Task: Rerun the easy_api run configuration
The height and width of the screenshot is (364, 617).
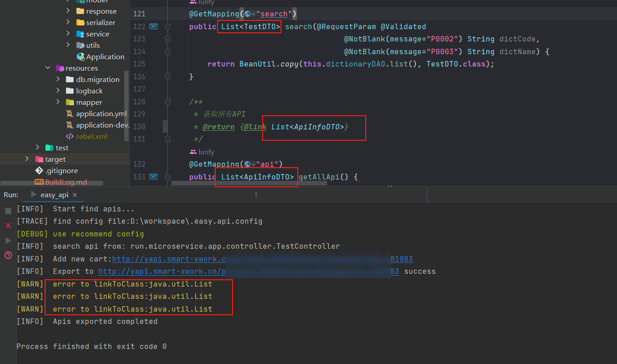Action: [x=8, y=240]
